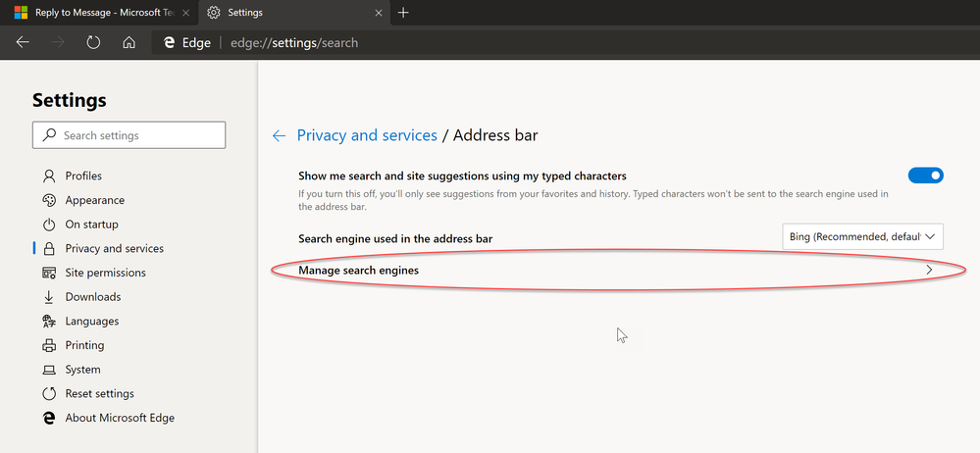
Task: Click the On startup power icon
Action: [49, 225]
